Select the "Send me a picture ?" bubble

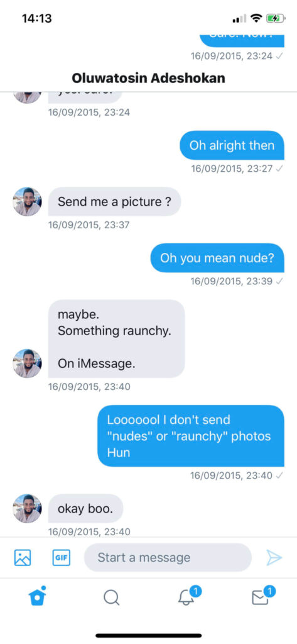114,202
